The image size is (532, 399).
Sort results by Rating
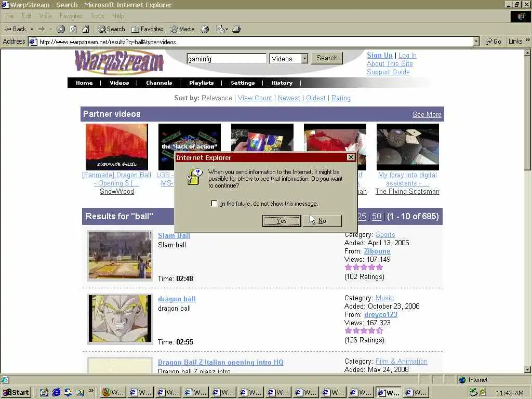[x=341, y=98]
